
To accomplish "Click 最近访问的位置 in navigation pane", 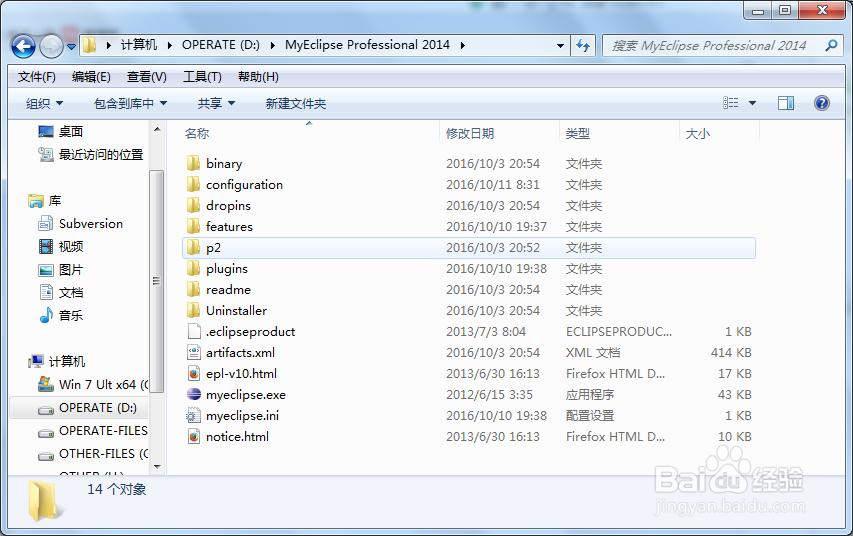I will (x=101, y=155).
